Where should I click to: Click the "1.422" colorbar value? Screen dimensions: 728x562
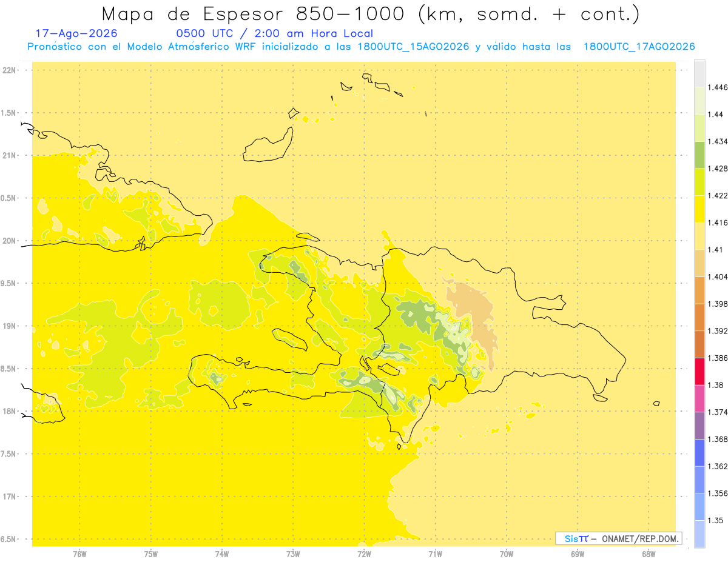point(718,196)
